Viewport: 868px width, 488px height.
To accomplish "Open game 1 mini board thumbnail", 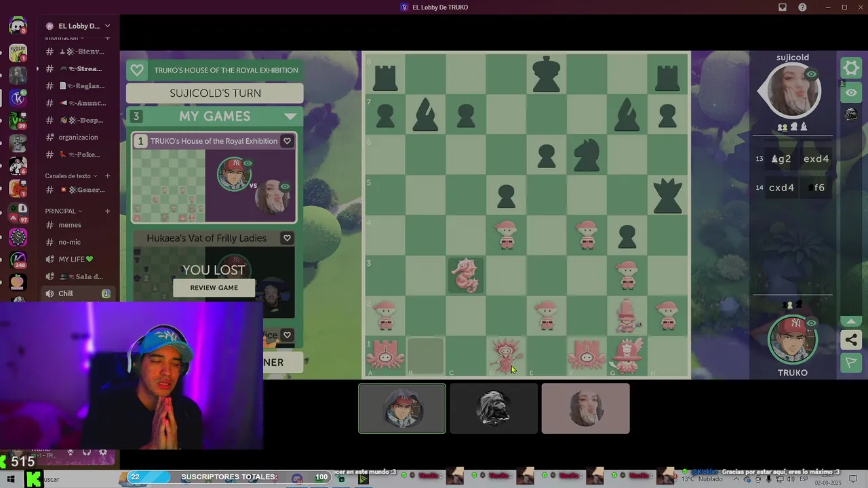I will click(x=168, y=186).
